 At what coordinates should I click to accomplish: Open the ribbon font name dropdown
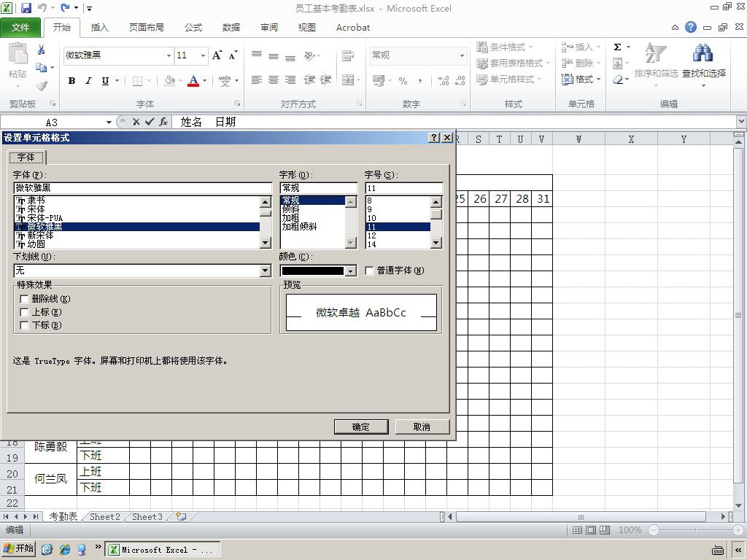[x=169, y=55]
